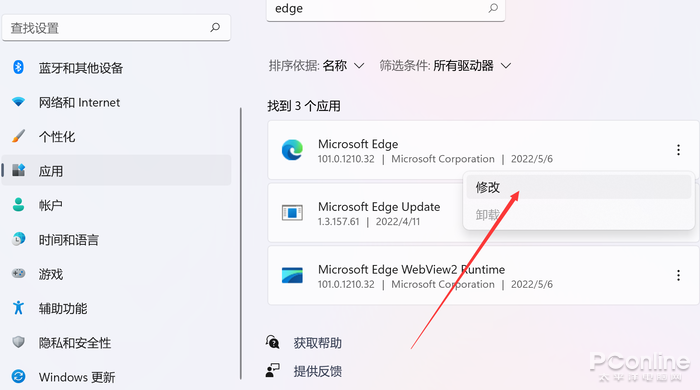The image size is (700, 390).
Task: Open the more options for Microsoft Edge
Action: tap(678, 150)
